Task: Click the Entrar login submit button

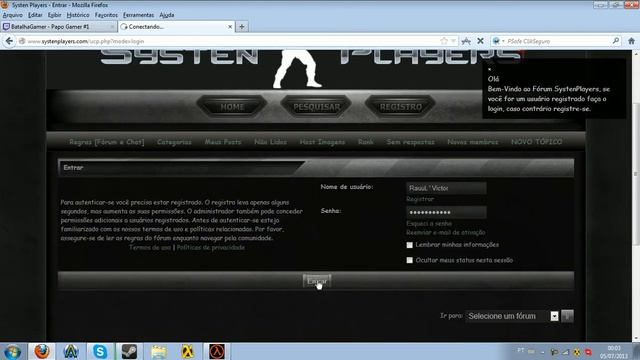Action: coord(317,281)
